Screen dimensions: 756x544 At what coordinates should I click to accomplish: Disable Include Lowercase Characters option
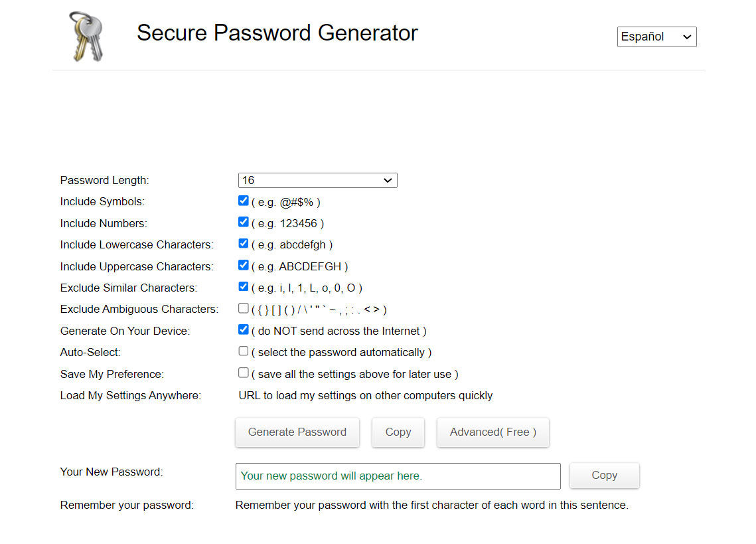point(244,244)
